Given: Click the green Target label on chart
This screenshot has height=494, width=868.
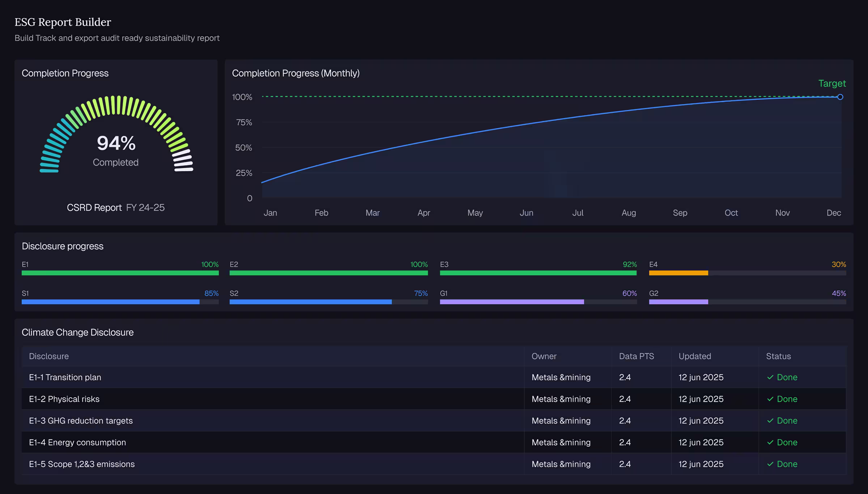Looking at the screenshot, I should click(832, 84).
